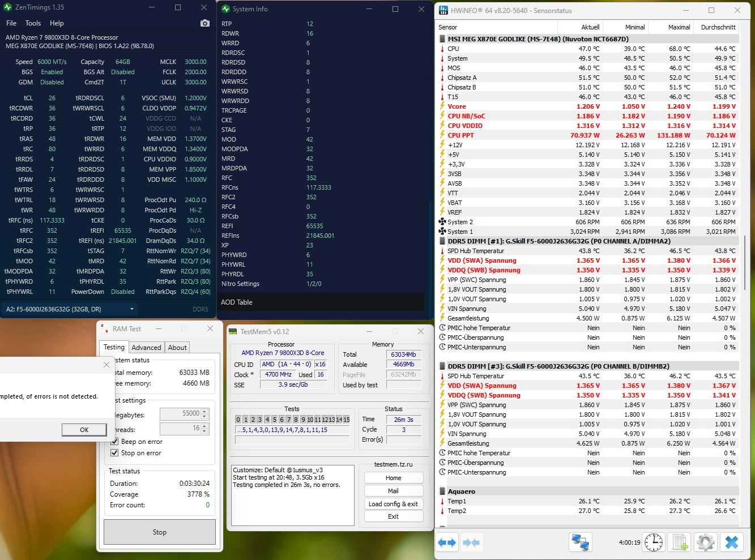Toggle the Beep on error checkbox
755x560 pixels.
(x=114, y=442)
